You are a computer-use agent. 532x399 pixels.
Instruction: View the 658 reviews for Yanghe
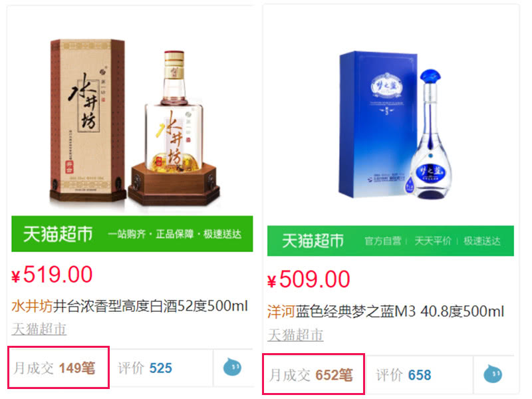404,375
